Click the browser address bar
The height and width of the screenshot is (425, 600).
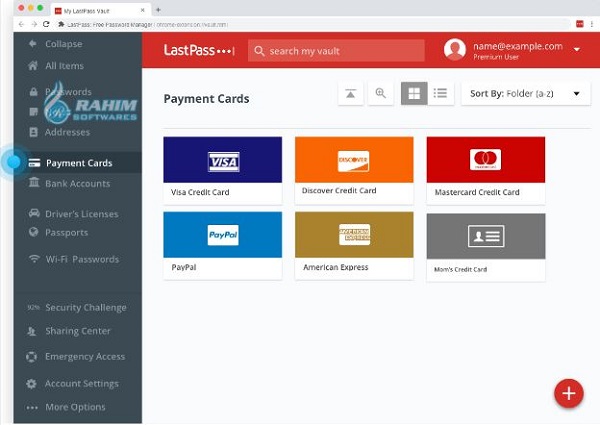click(x=314, y=24)
